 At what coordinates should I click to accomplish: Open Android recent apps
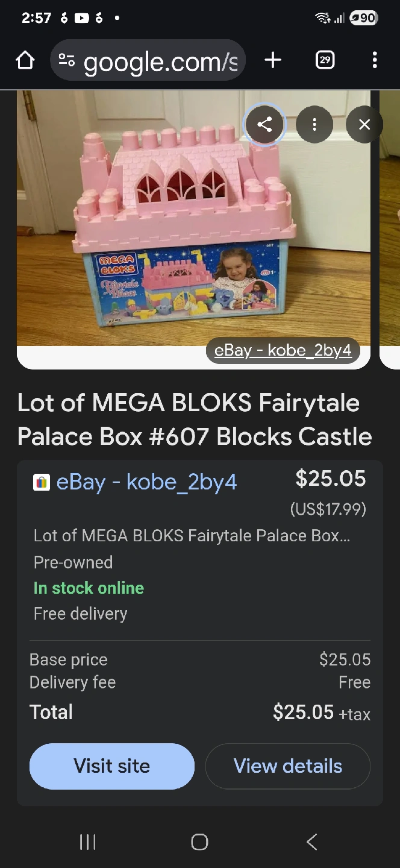(88, 842)
